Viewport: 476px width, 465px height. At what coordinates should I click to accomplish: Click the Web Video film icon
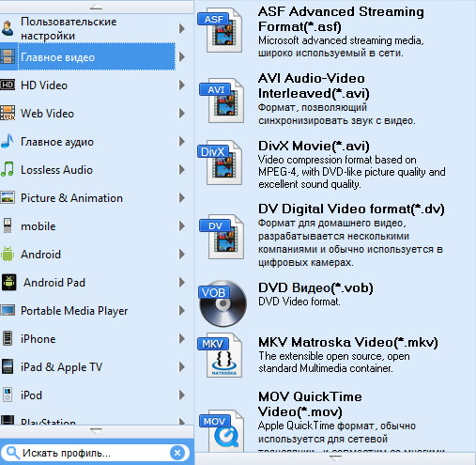(8, 113)
